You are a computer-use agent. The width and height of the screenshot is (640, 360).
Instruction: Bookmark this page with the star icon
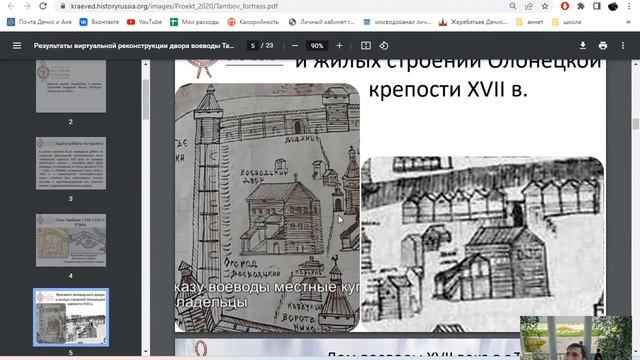pyautogui.click(x=545, y=6)
